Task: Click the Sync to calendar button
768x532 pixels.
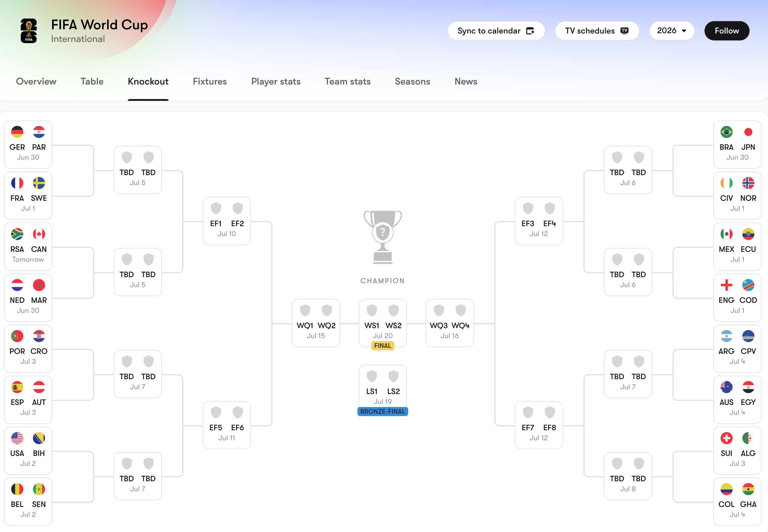Action: [x=496, y=31]
